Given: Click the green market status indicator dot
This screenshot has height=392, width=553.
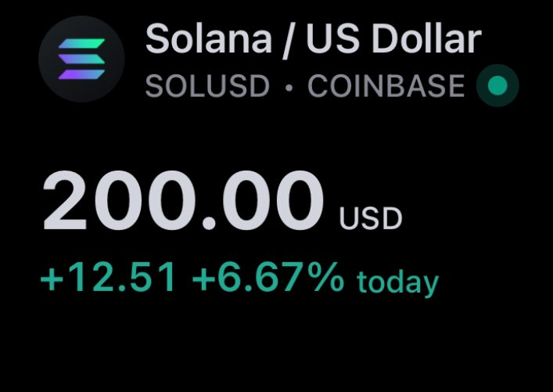Looking at the screenshot, I should (x=497, y=85).
